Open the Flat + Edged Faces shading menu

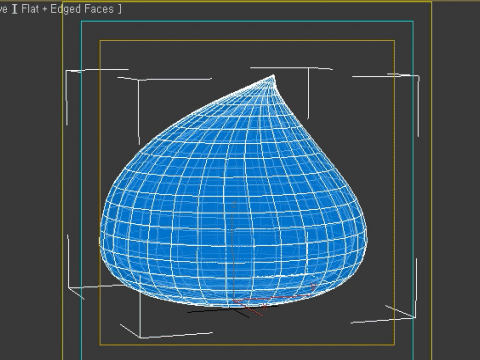point(67,9)
